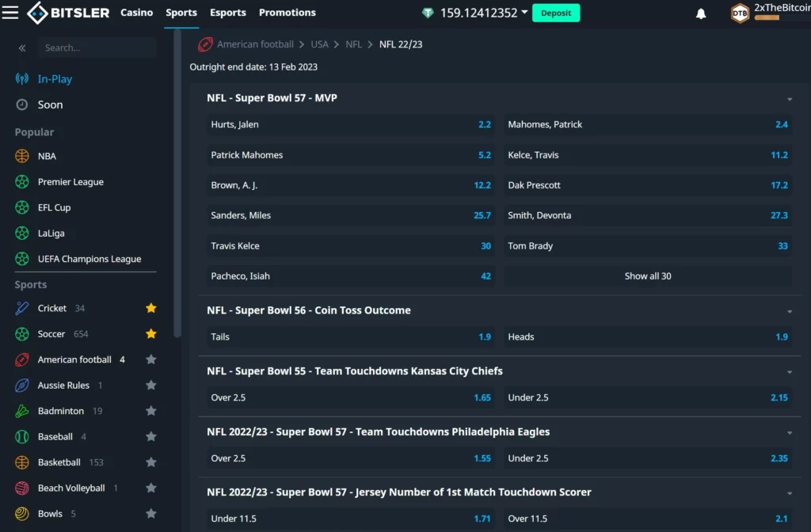The image size is (811, 532).
Task: Click the In-Play broadcast icon
Action: 21,78
